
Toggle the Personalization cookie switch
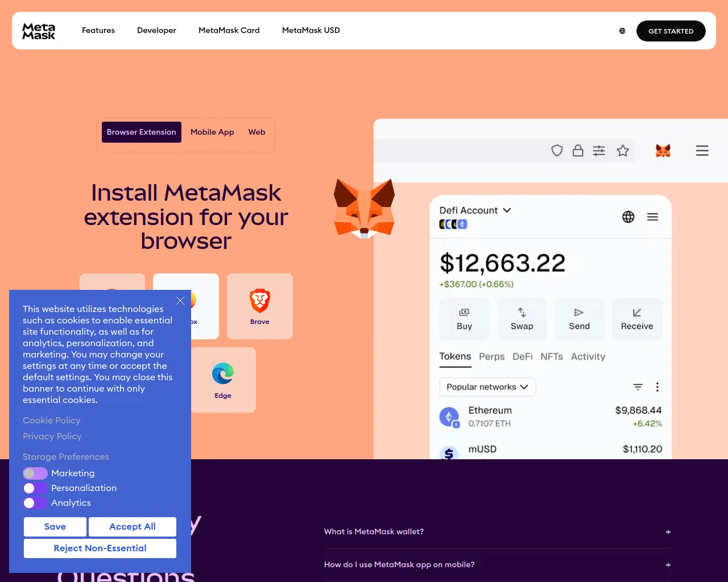(x=35, y=488)
